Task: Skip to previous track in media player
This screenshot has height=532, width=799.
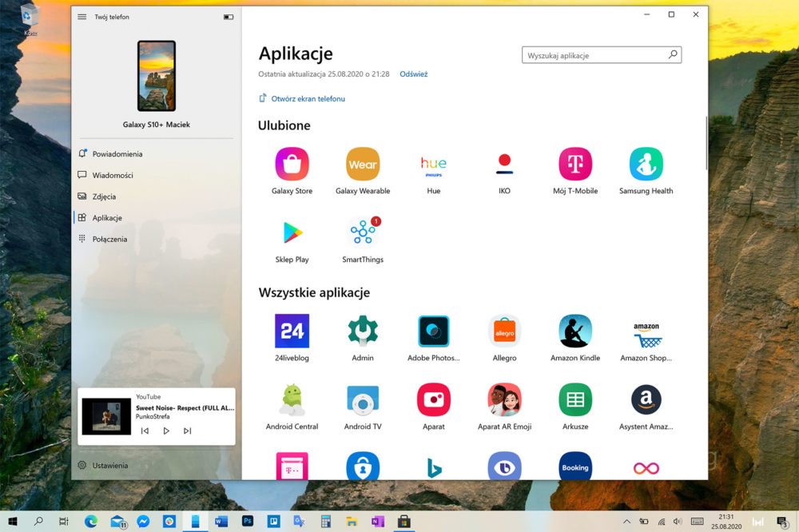Action: coord(145,431)
